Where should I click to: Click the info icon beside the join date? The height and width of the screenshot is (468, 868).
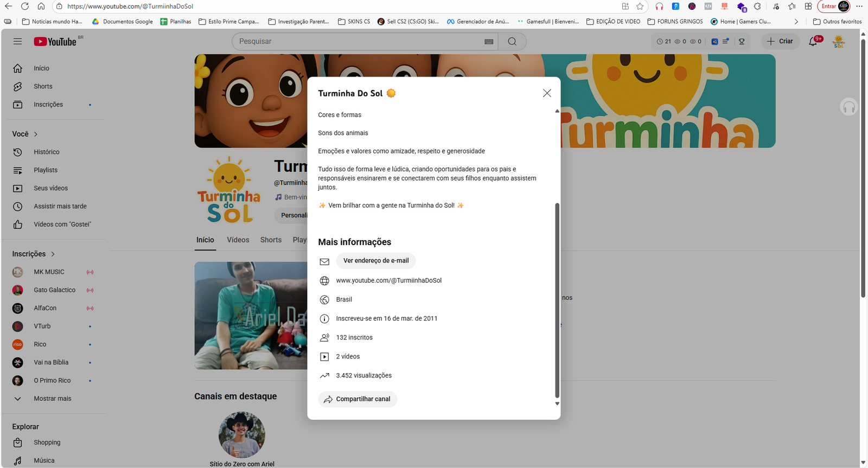(x=324, y=318)
